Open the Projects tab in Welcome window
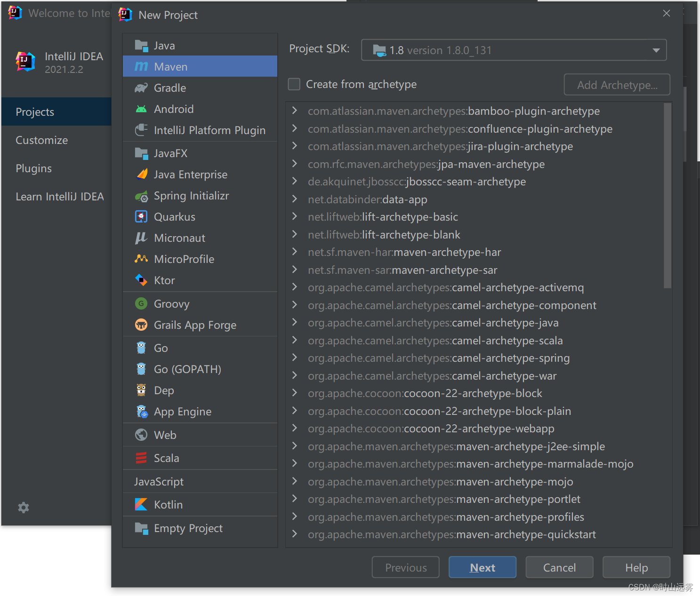 (56, 112)
